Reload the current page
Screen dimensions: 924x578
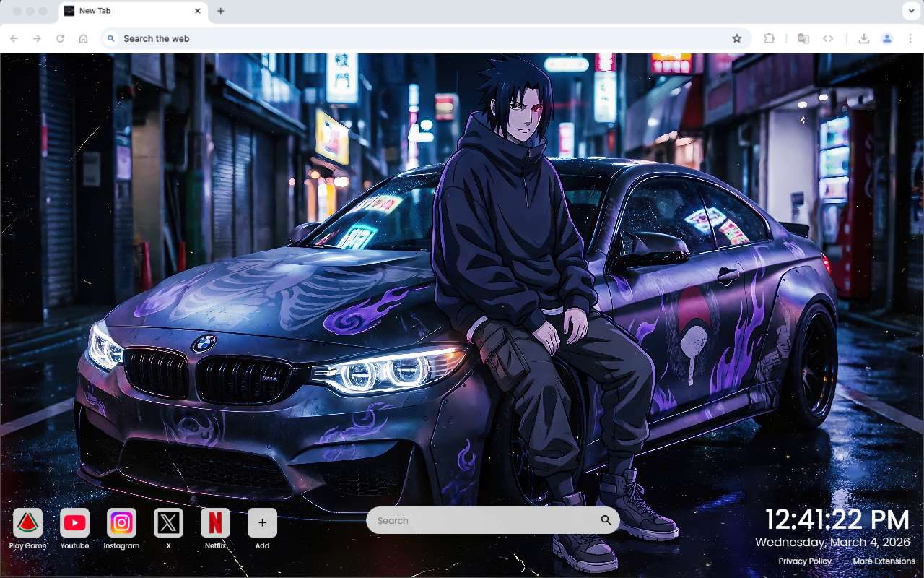[61, 38]
